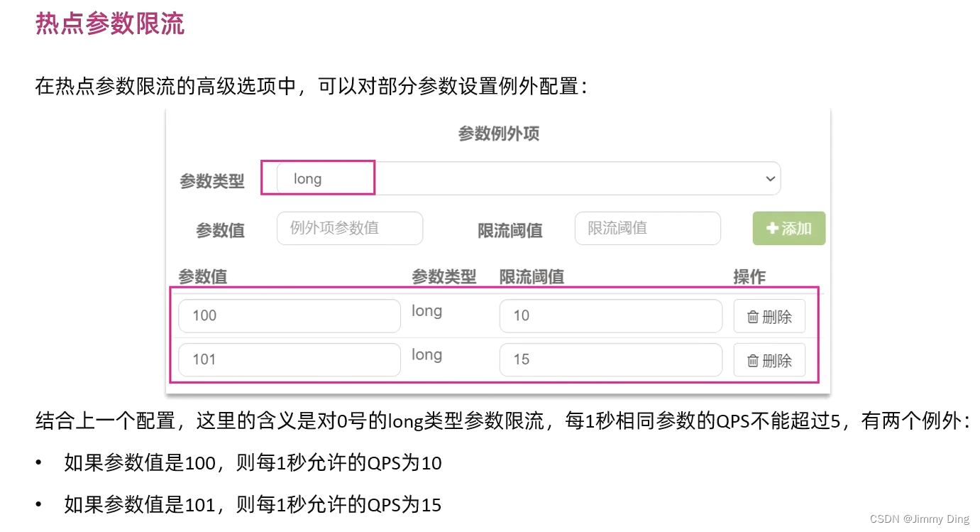Edit the threshold field showing 10
The height and width of the screenshot is (532, 980).
[611, 315]
